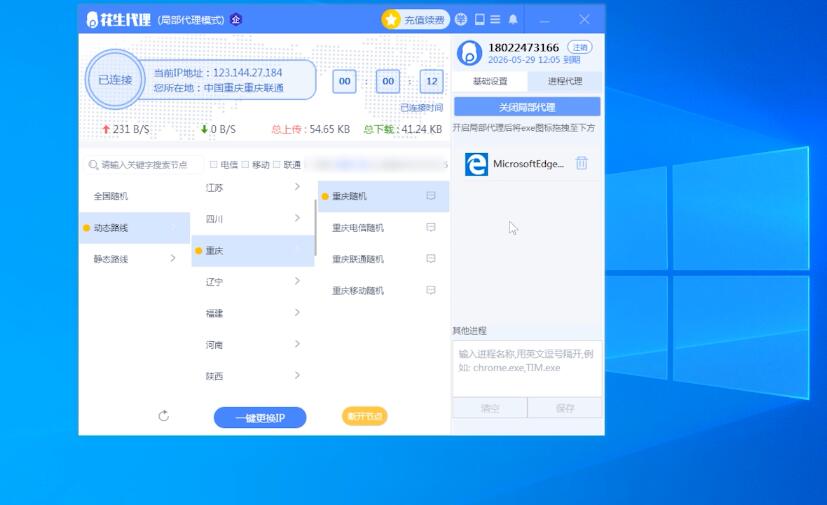
Task: Expand the 静态路线 arrow
Action: click(173, 258)
